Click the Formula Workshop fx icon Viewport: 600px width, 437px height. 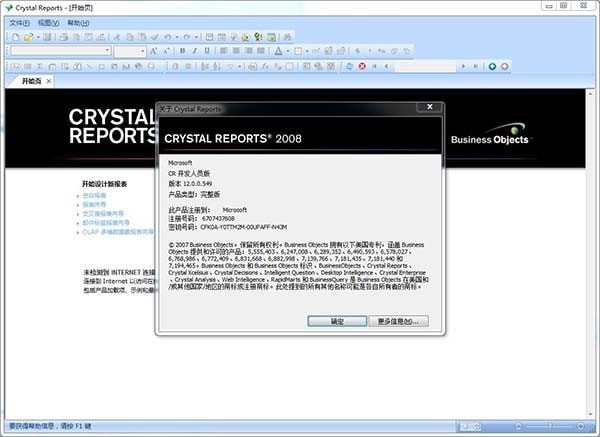265,67
